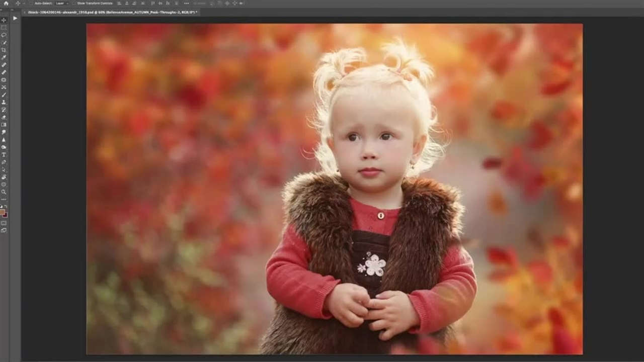Select the Zoom magnifier tool
The width and height of the screenshot is (644, 362).
4,192
